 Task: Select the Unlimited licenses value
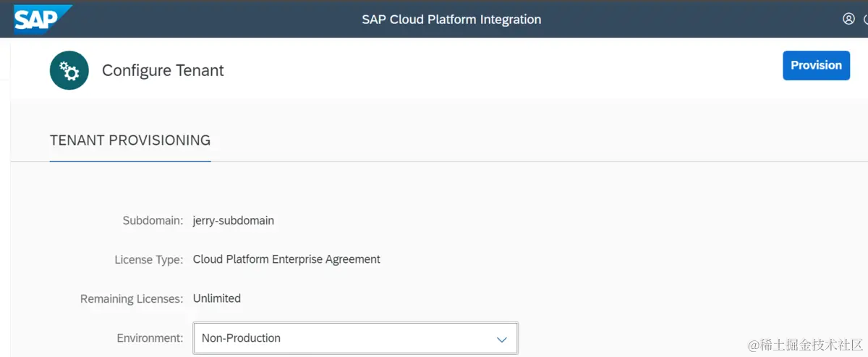(216, 298)
